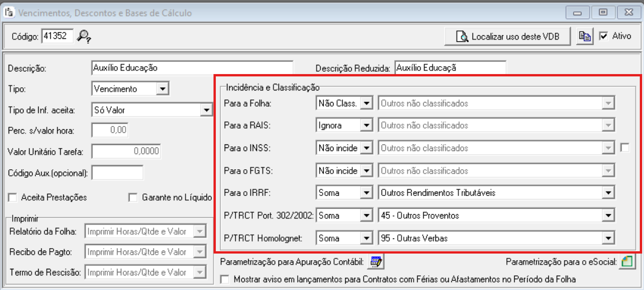Toggle aviso for Contratos com Férias checkbox

(x=226, y=279)
